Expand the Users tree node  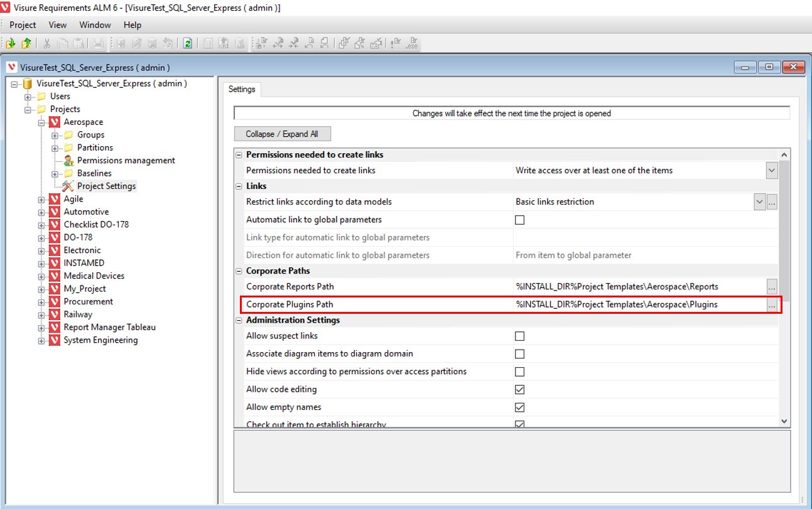[x=28, y=97]
